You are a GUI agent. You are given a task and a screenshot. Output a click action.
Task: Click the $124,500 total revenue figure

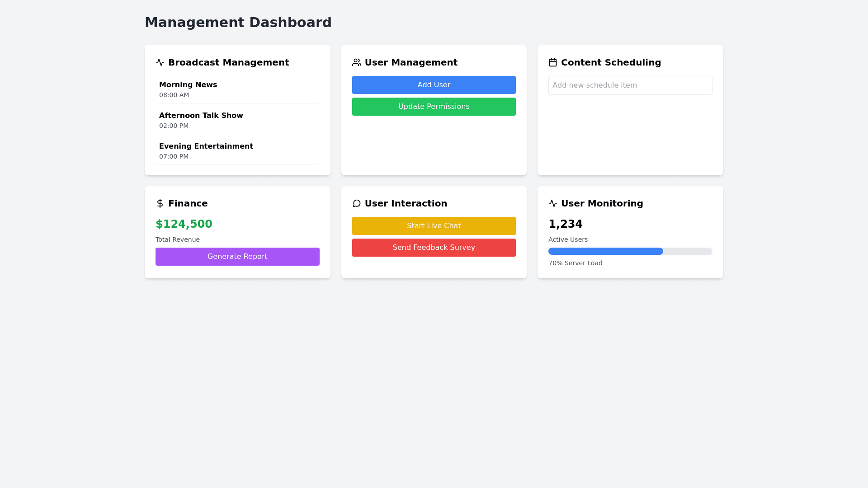coord(184,224)
